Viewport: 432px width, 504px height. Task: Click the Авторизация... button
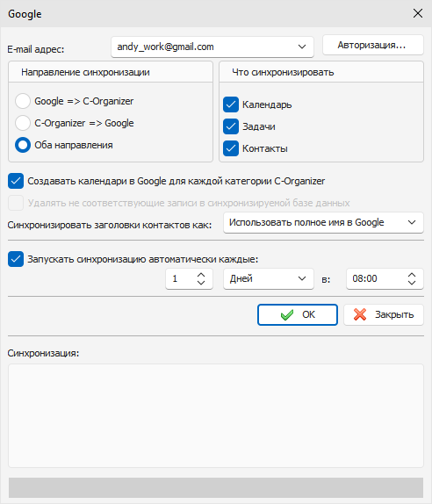[x=373, y=45]
